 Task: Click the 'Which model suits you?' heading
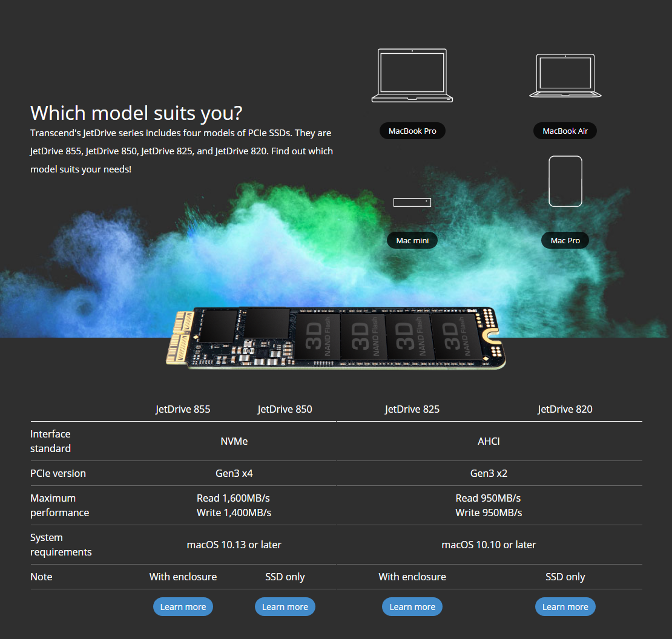tap(136, 113)
